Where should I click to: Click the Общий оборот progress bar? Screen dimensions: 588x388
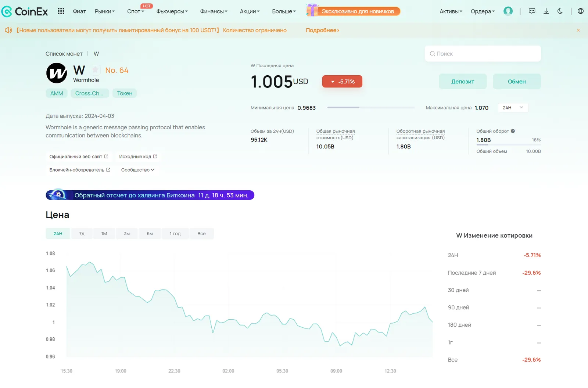tap(508, 145)
